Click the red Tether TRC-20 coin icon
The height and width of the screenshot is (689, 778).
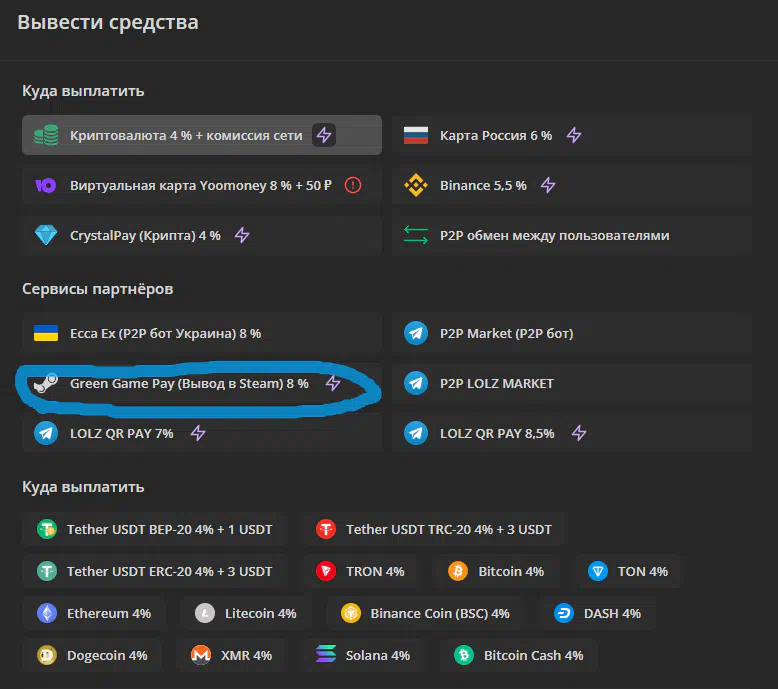click(x=326, y=529)
